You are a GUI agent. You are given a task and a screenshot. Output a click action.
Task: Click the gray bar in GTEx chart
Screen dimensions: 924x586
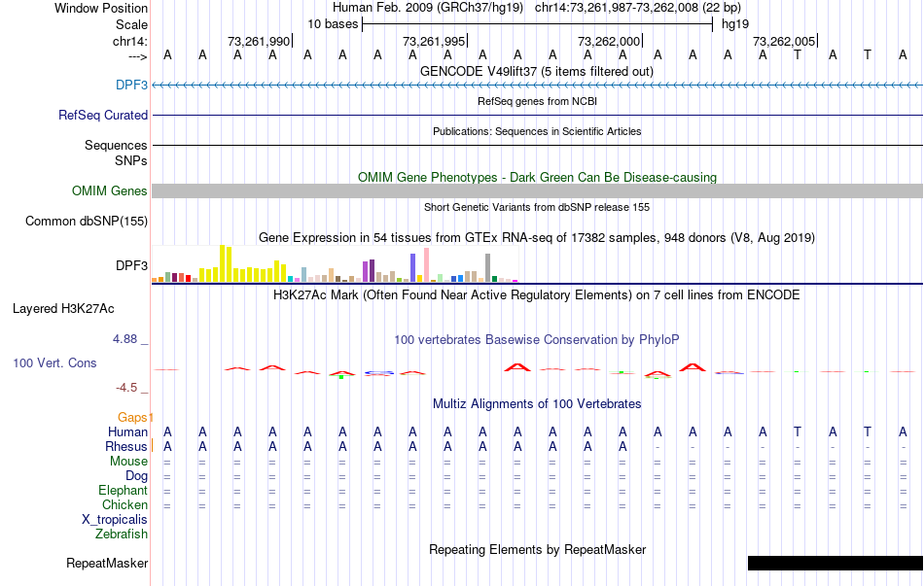pyautogui.click(x=488, y=268)
